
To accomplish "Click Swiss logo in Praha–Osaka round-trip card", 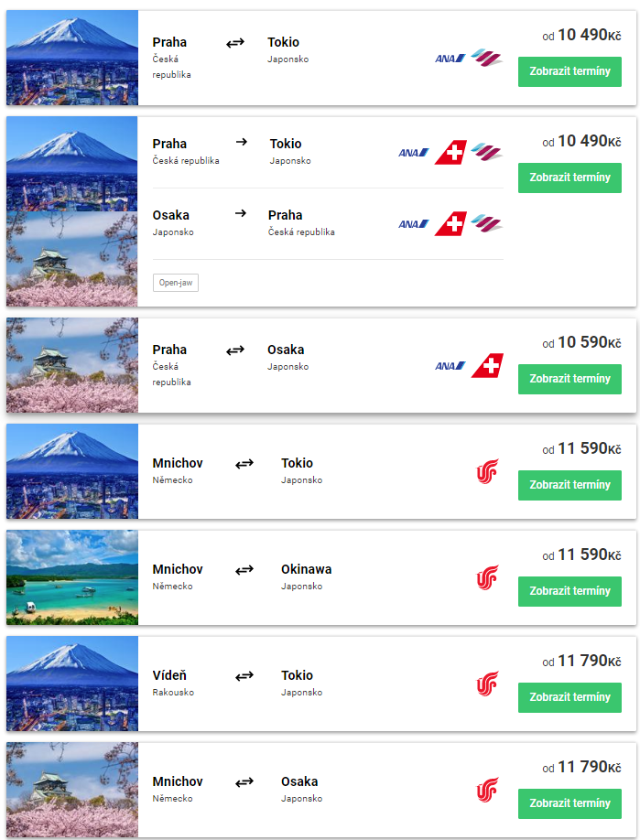I will click(487, 366).
